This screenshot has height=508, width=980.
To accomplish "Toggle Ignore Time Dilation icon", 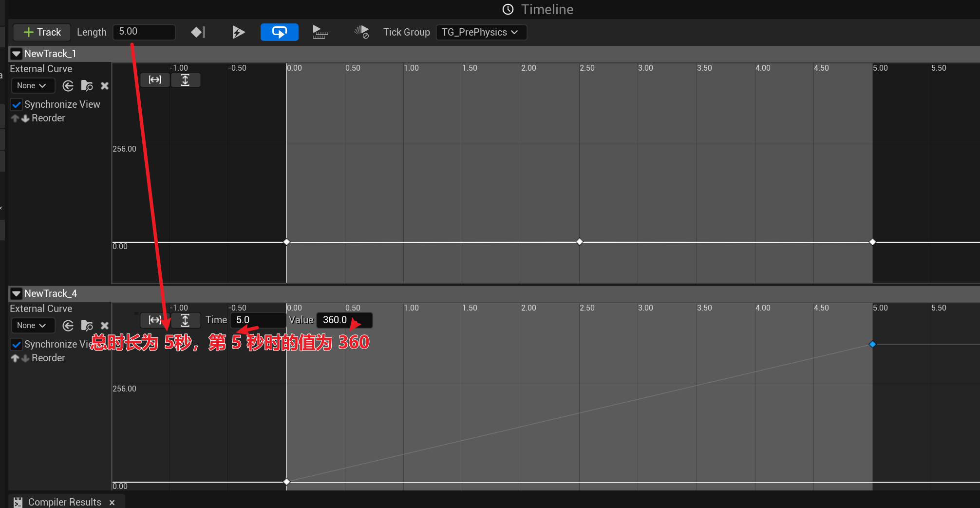I will pos(361,32).
